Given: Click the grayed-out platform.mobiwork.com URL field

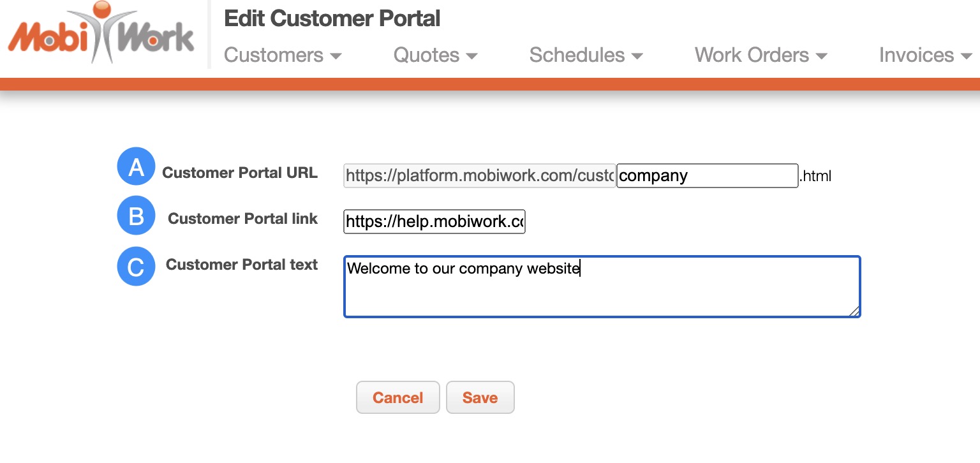Looking at the screenshot, I should coord(479,175).
